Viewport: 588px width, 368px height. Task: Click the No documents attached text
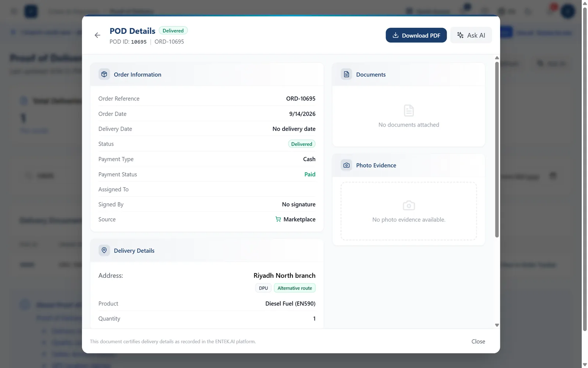pyautogui.click(x=409, y=125)
